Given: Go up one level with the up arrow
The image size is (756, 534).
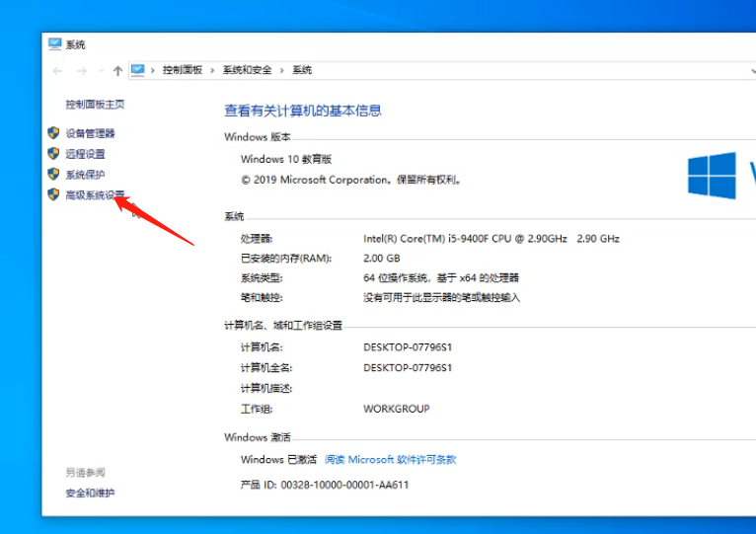Looking at the screenshot, I should (x=118, y=70).
